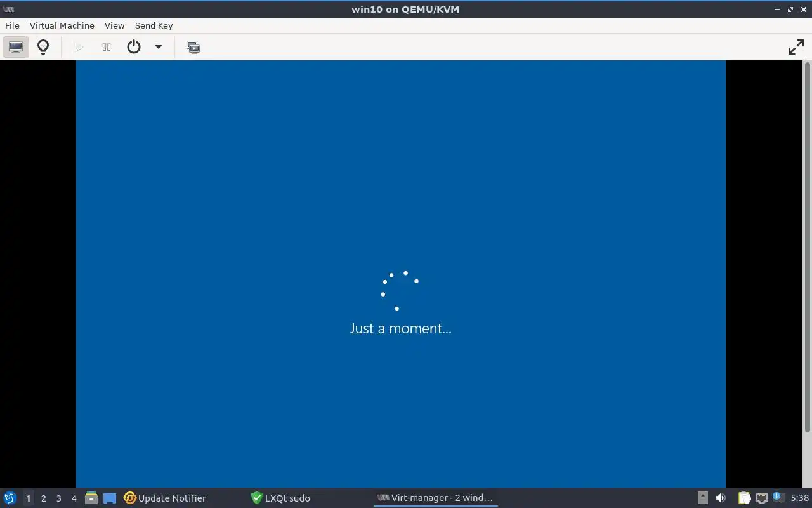The height and width of the screenshot is (508, 812).
Task: Maximize the win10 QEMU/KVM window
Action: [x=790, y=10]
